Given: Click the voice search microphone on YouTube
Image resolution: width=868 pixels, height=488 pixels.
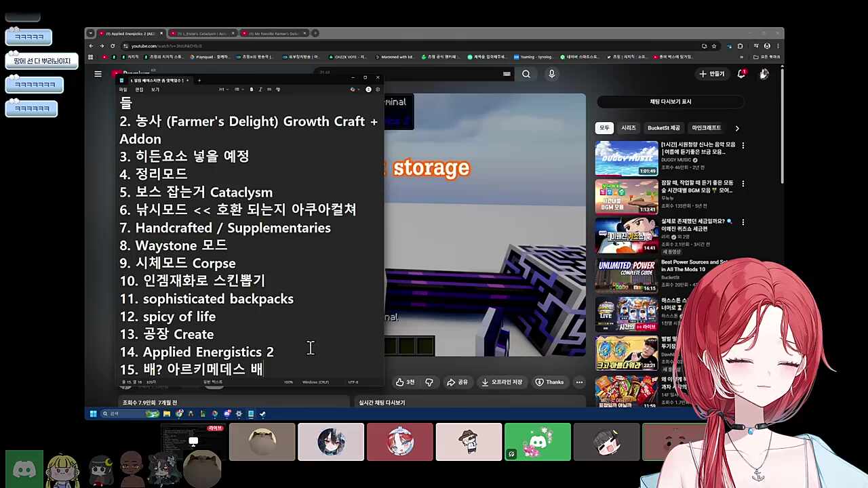Looking at the screenshot, I should point(551,74).
